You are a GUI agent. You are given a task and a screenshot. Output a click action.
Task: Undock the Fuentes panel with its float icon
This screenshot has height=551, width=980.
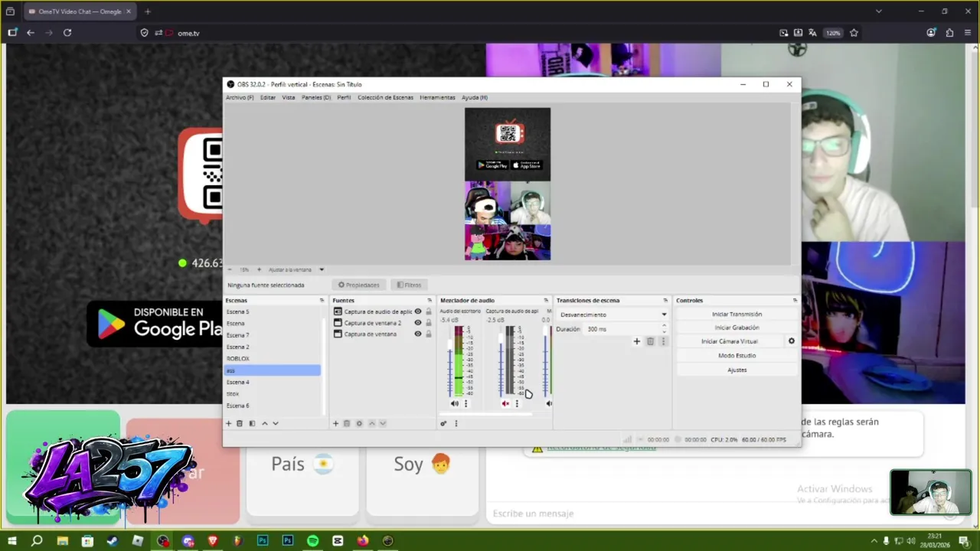coord(430,301)
